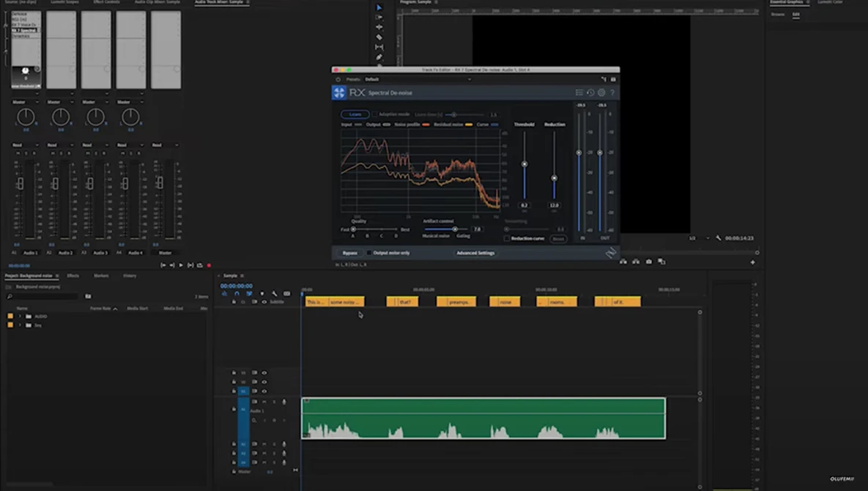The height and width of the screenshot is (491, 868).
Task: Open Audio 2 automation mode Read dropdown
Action: point(60,145)
